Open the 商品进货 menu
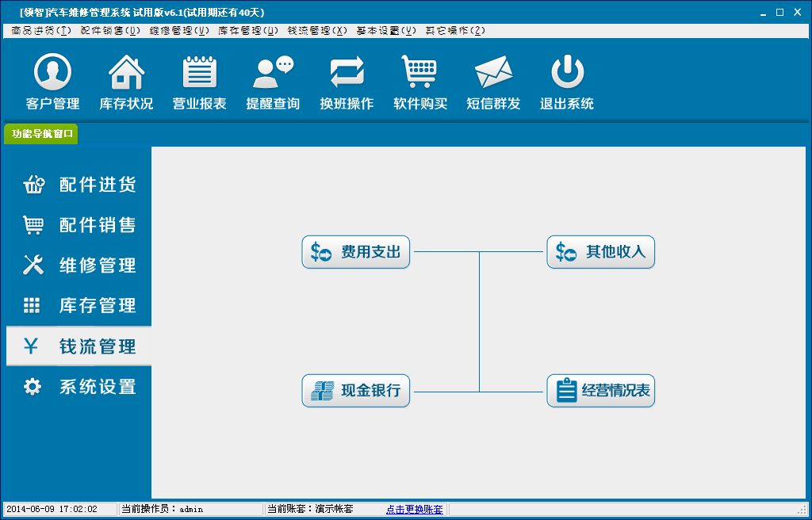812x520 pixels. click(x=42, y=30)
